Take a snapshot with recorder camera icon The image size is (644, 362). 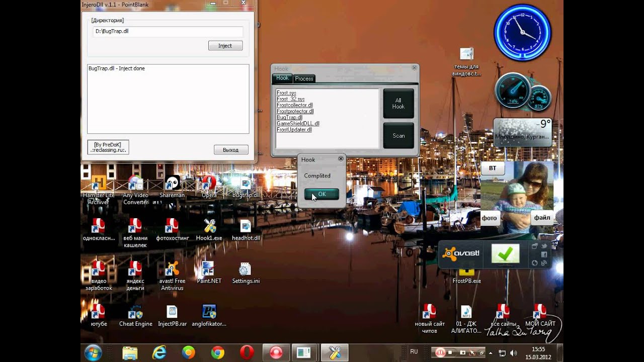click(x=462, y=352)
